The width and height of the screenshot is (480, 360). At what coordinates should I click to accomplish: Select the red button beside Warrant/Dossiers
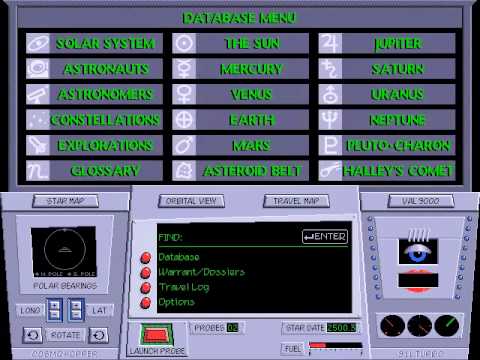(145, 272)
